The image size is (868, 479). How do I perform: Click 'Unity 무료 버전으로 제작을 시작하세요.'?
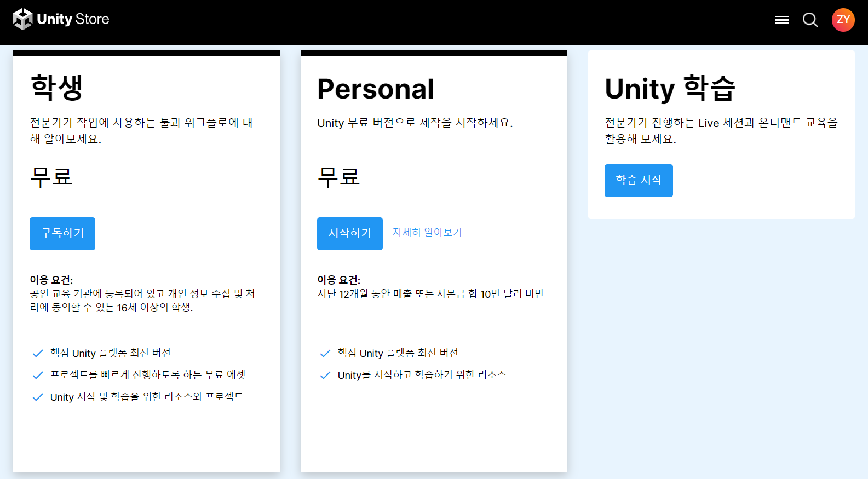click(415, 123)
